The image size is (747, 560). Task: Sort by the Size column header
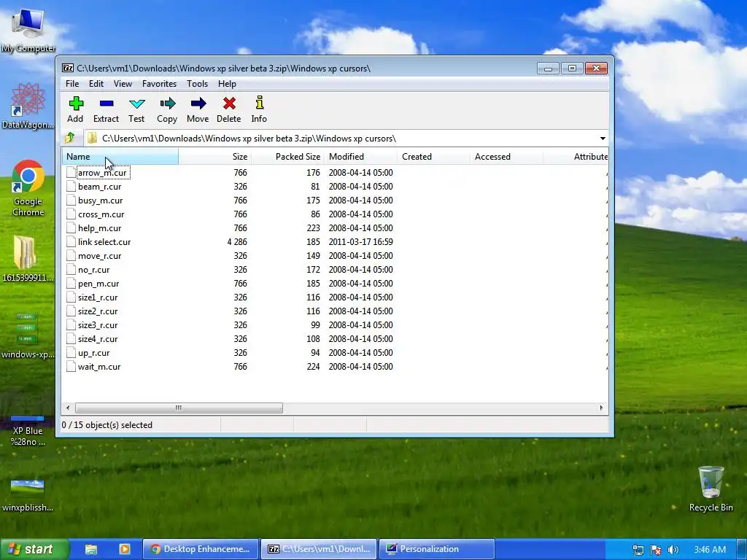tap(215, 157)
